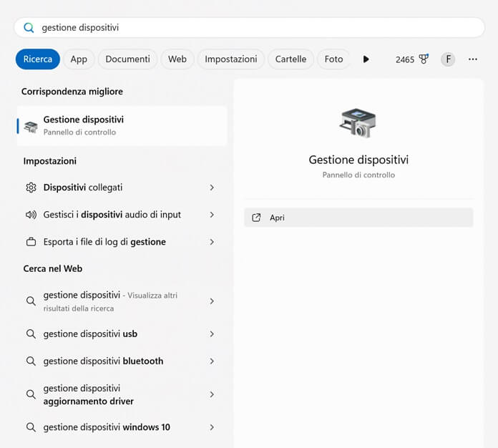Switch to the App filter tab
498x448 pixels.
point(79,59)
